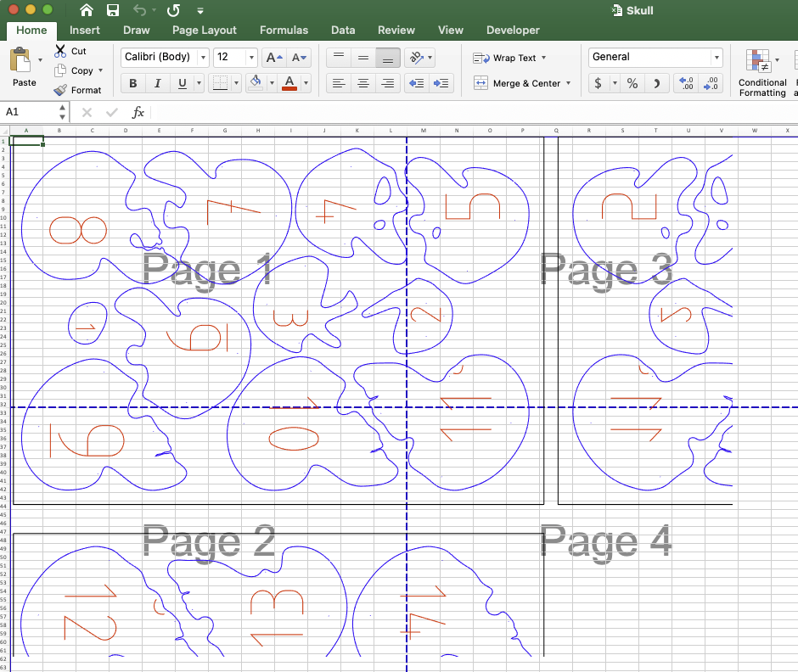Open the font size dropdown
This screenshot has height=672, width=798.
[250, 57]
